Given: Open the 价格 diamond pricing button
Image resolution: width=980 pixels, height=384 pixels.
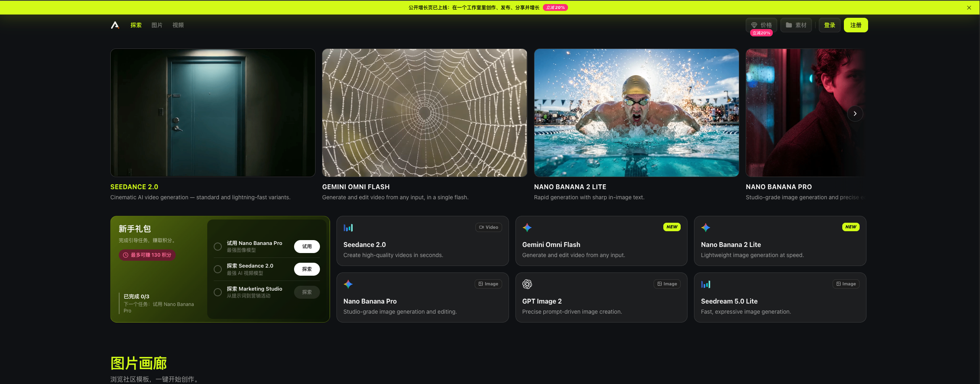Looking at the screenshot, I should 761,25.
